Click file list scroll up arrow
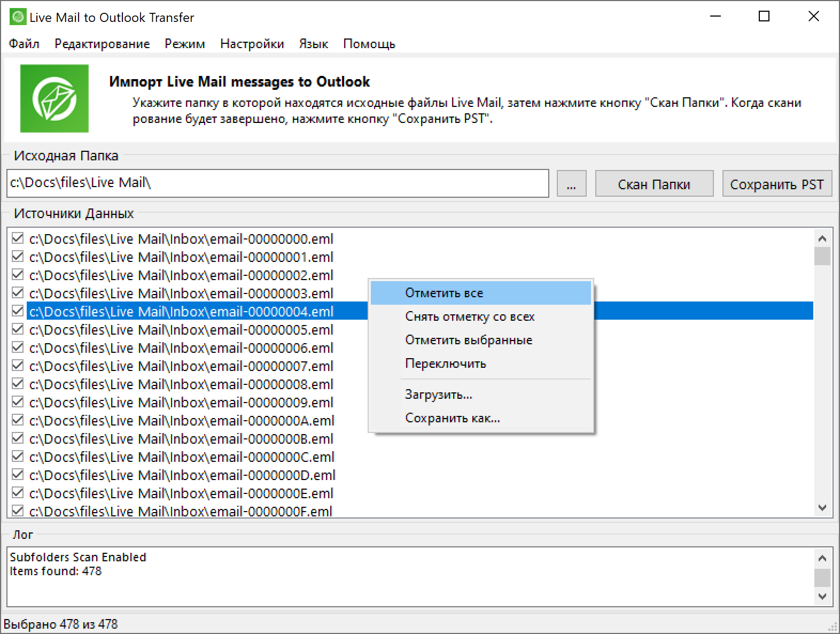The image size is (840, 634). pyautogui.click(x=822, y=238)
